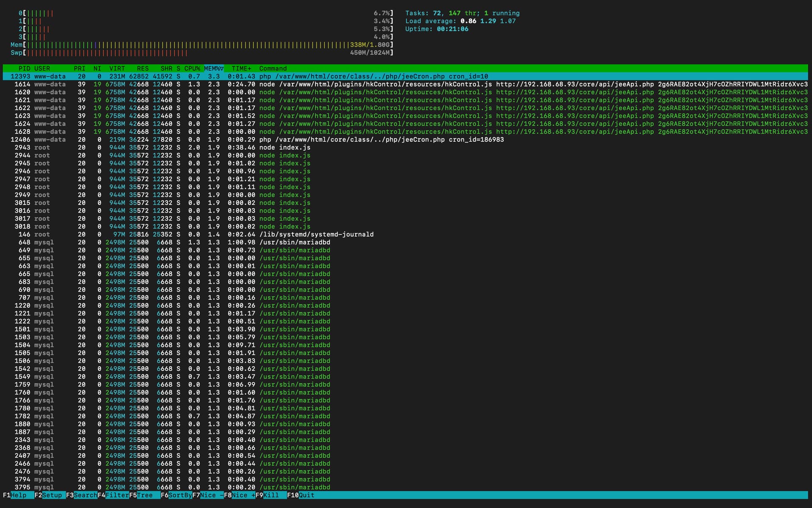Open F6 SortBy selector

point(179,495)
